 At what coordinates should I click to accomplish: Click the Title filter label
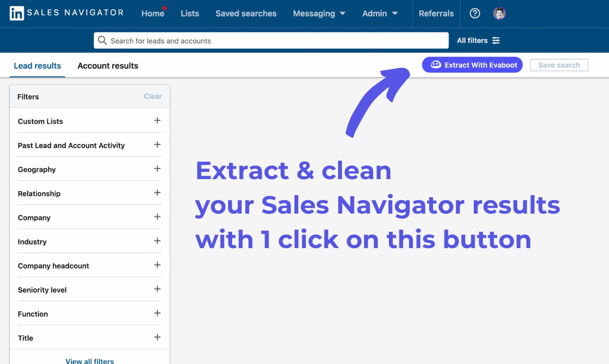(25, 338)
